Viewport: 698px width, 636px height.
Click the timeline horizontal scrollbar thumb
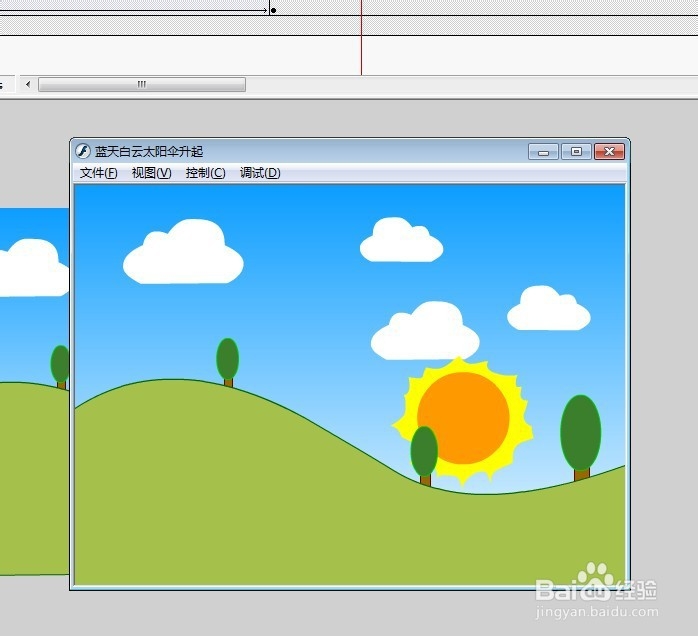pyautogui.click(x=142, y=85)
